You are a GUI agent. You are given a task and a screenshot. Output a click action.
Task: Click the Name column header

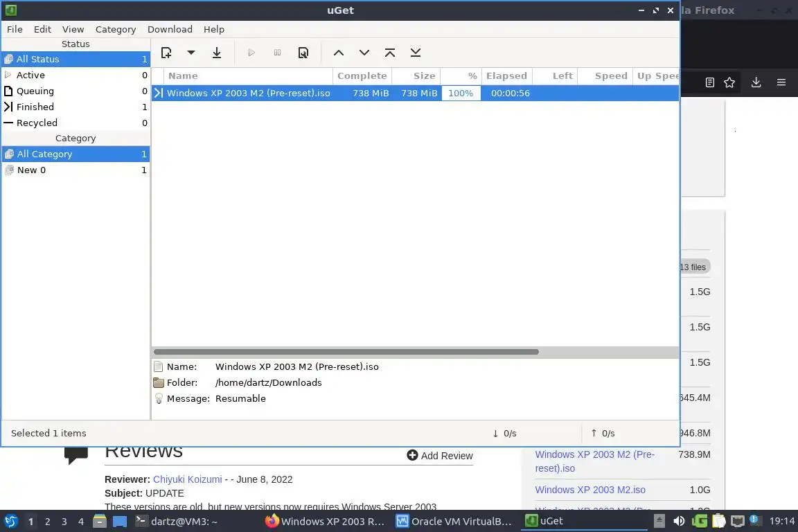point(249,76)
